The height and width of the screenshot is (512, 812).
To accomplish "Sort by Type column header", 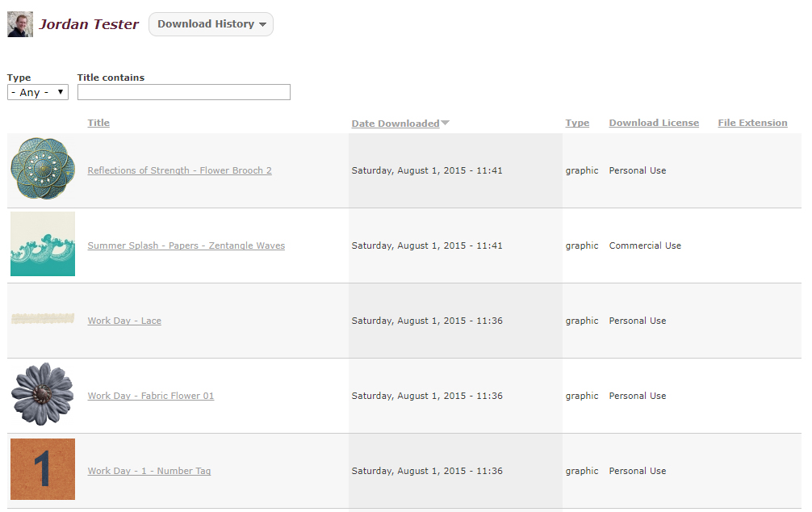I will [577, 123].
